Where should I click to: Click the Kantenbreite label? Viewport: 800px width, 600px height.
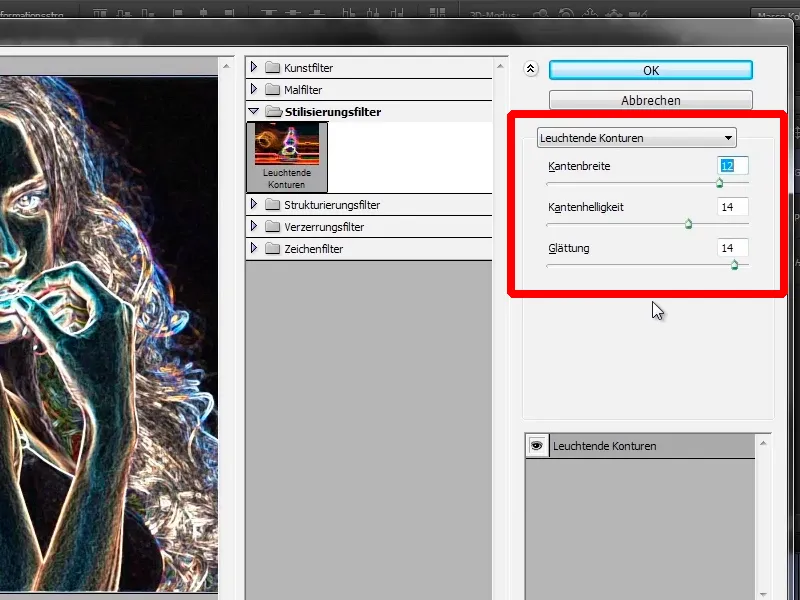click(579, 166)
